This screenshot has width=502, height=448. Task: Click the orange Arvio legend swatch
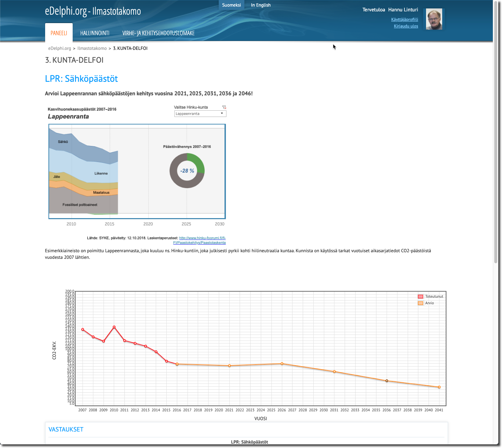coord(421,303)
